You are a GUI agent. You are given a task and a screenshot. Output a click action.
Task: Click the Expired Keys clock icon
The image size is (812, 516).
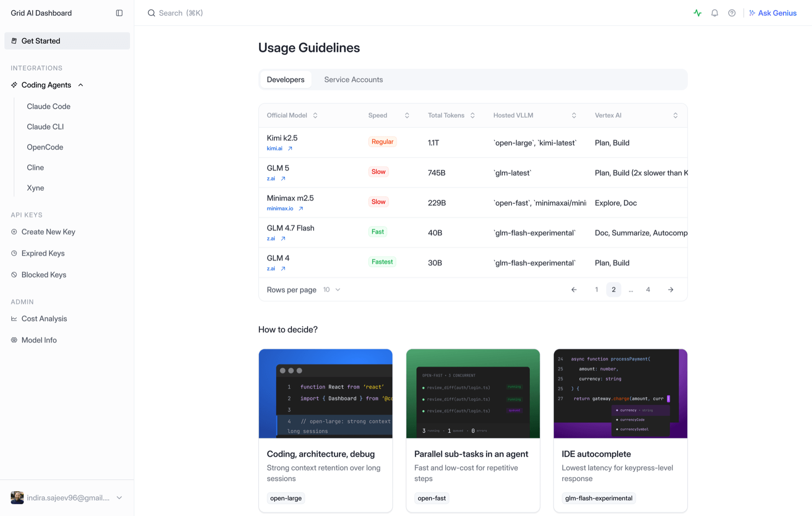click(x=14, y=253)
